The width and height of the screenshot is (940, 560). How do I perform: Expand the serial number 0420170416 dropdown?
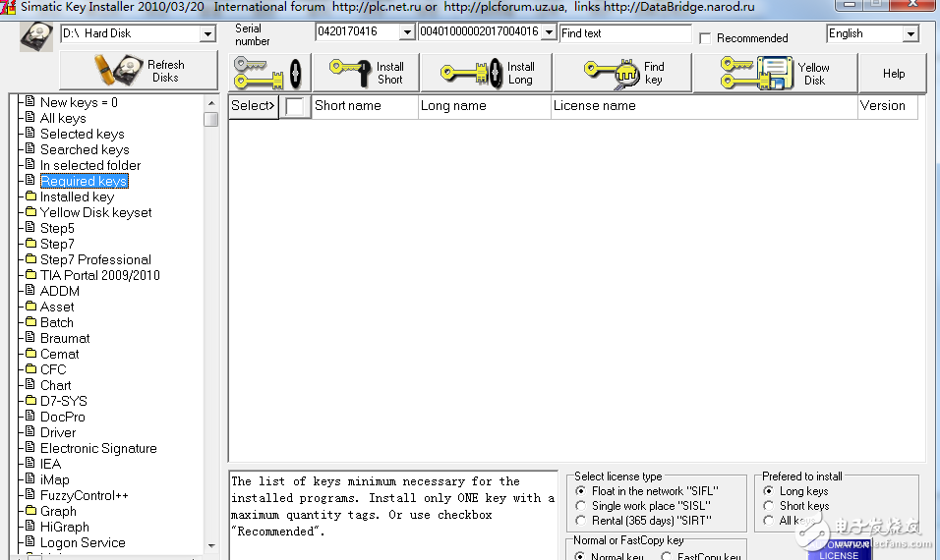[x=407, y=32]
